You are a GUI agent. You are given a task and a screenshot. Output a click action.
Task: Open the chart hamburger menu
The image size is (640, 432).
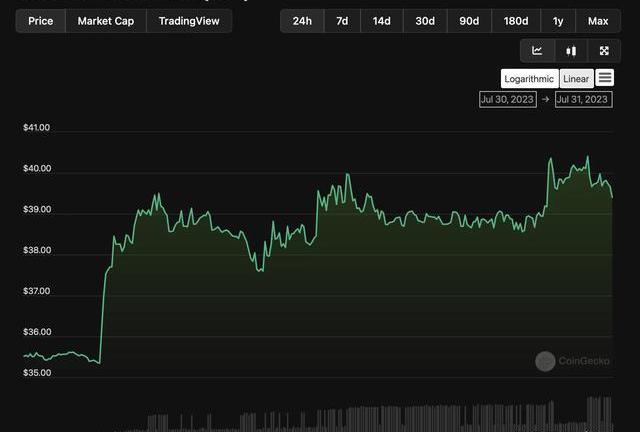point(605,78)
